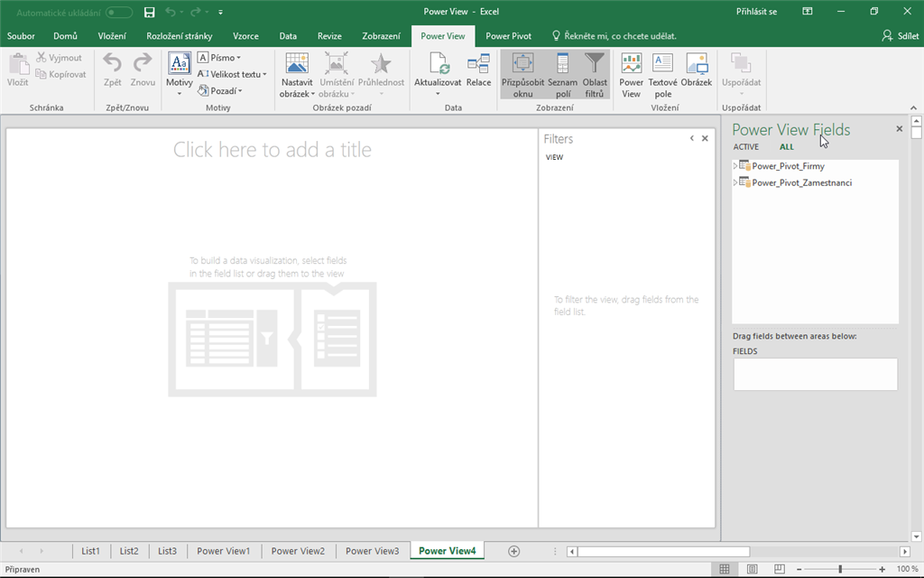The height and width of the screenshot is (578, 924).
Task: Insert a Textové pole text box
Action: point(663,74)
